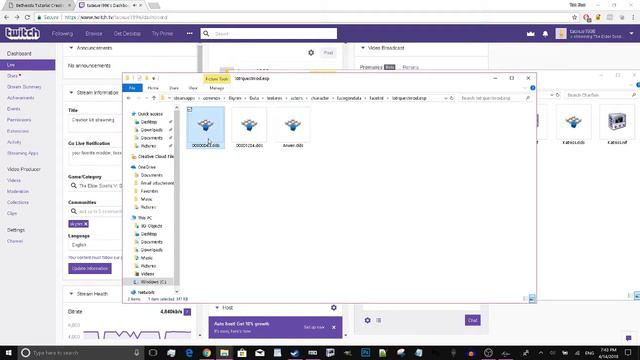Click the chat user list icon
The width and height of the screenshot is (640, 360).
coord(379,320)
